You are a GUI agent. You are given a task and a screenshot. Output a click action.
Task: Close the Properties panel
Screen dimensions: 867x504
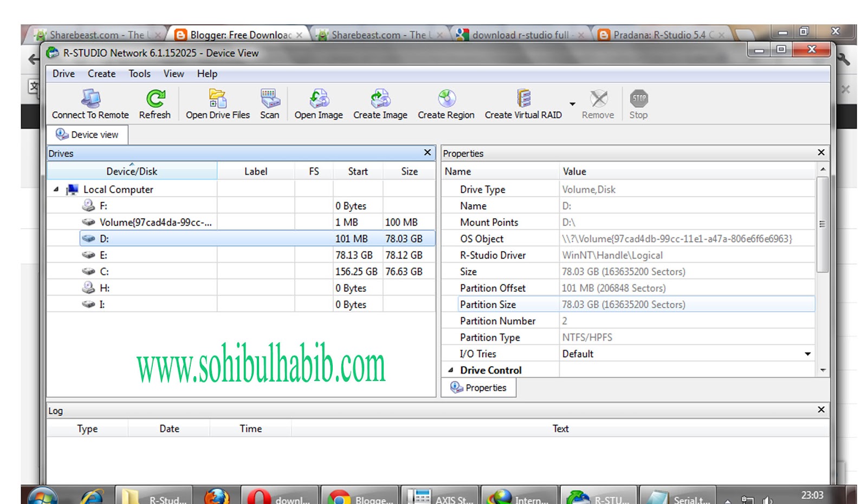(821, 153)
